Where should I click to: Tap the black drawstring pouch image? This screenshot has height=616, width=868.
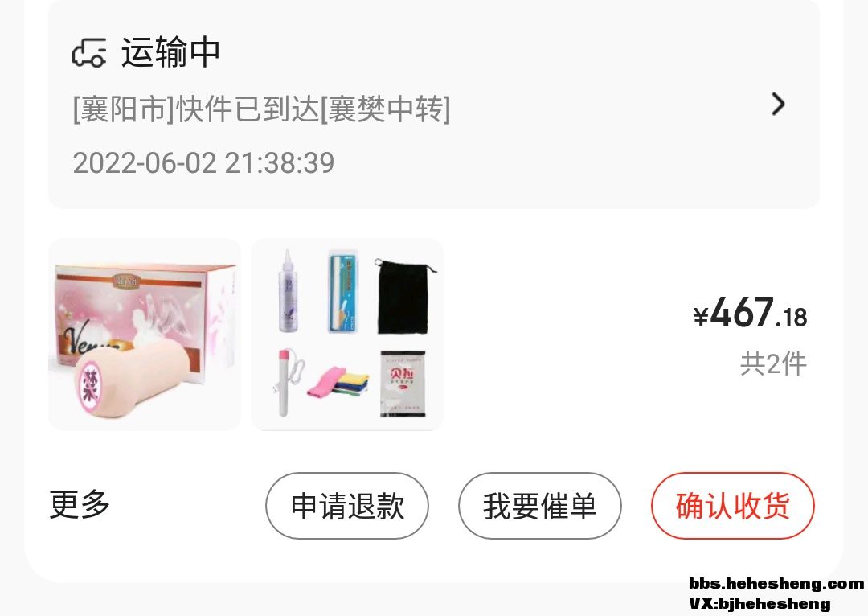coord(404,296)
